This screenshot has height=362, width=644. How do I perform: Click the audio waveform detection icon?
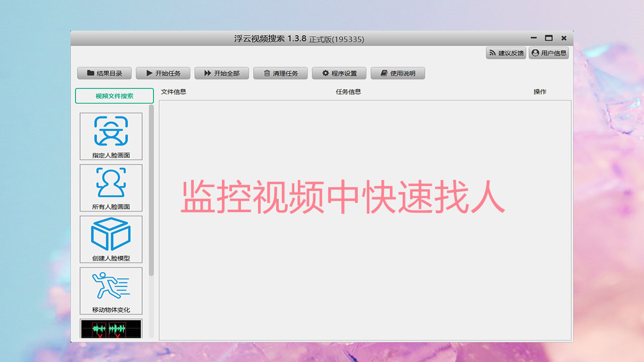(x=111, y=329)
